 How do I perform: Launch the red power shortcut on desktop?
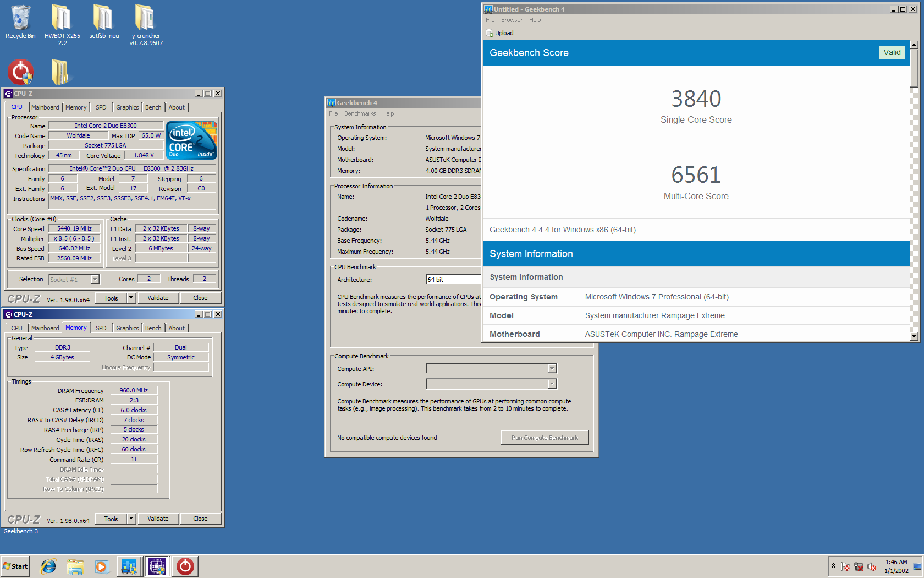click(x=20, y=72)
